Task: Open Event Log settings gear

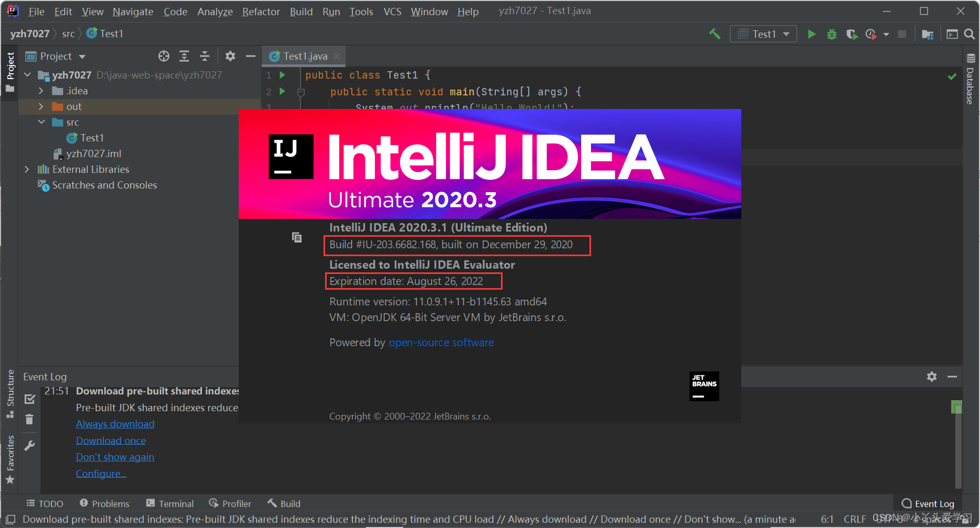Action: [932, 377]
